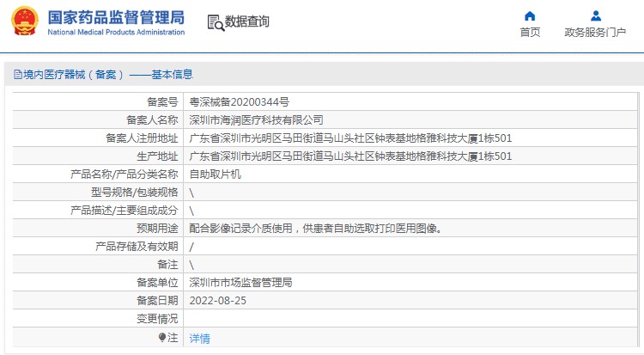Image resolution: width=644 pixels, height=355 pixels.
Task: Select the 备案人注册地址 label
Action: pyautogui.click(x=142, y=138)
